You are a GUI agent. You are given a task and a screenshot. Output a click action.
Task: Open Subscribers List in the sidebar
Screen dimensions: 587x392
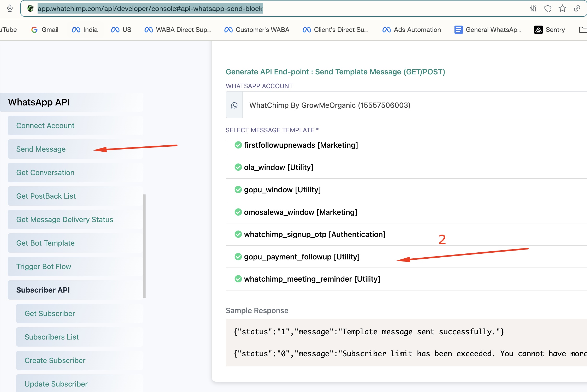point(80,337)
